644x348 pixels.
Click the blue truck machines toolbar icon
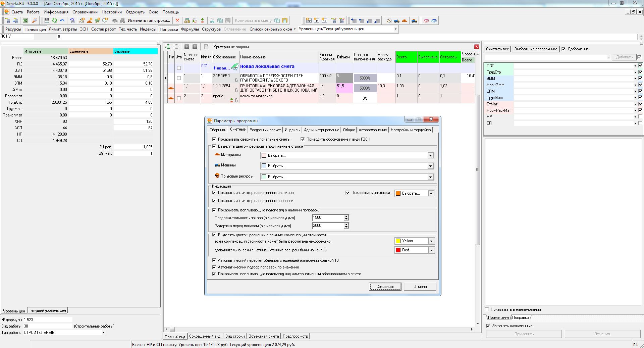click(x=397, y=20)
